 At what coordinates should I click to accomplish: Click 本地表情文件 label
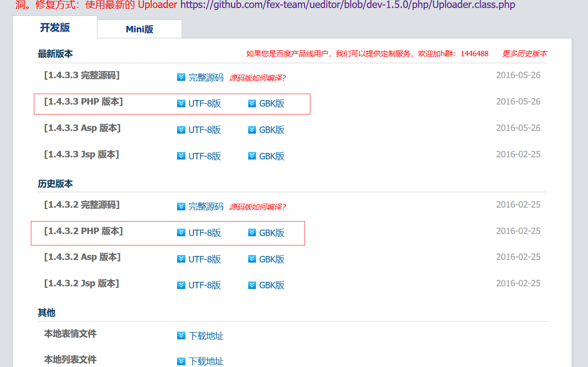[x=70, y=334]
